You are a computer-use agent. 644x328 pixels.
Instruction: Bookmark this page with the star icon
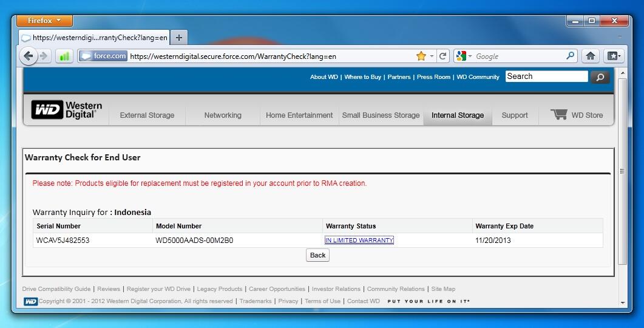coord(421,56)
